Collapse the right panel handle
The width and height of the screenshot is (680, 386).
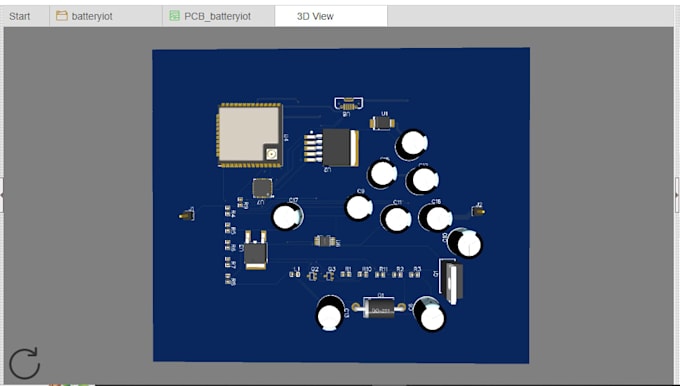coord(677,195)
